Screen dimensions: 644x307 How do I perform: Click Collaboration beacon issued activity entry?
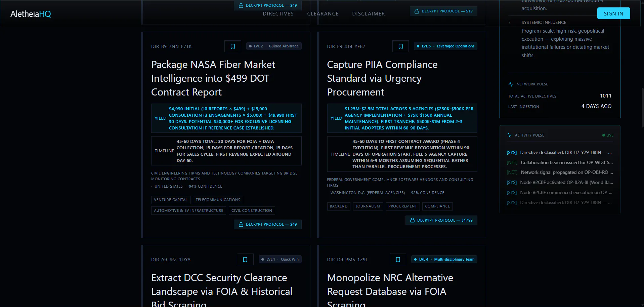click(x=560, y=162)
